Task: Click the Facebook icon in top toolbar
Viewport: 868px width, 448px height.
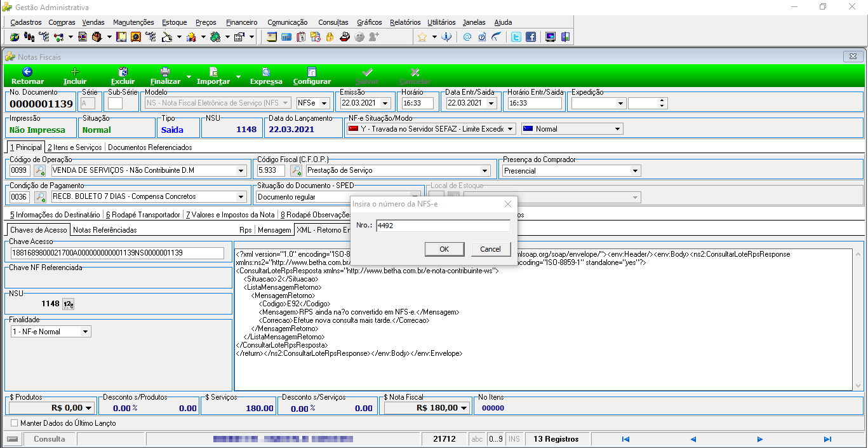Action: [x=530, y=37]
